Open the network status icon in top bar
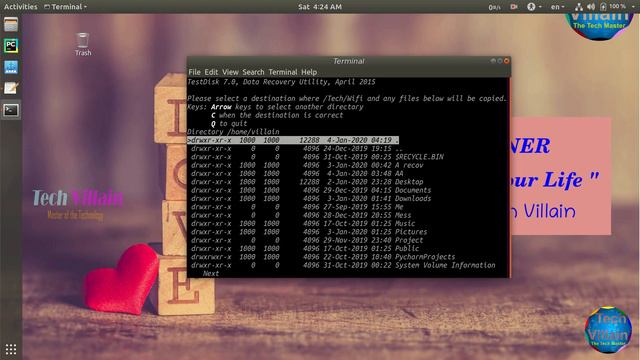 (579, 7)
